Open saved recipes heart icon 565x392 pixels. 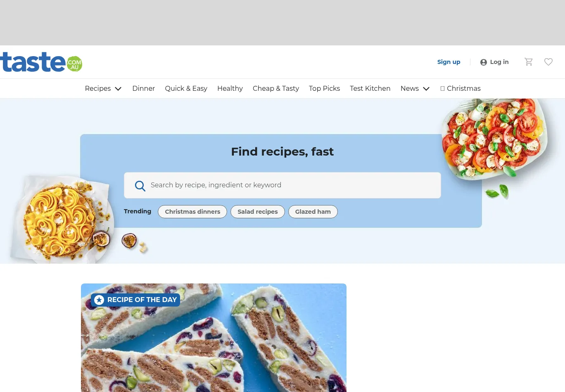pos(548,62)
